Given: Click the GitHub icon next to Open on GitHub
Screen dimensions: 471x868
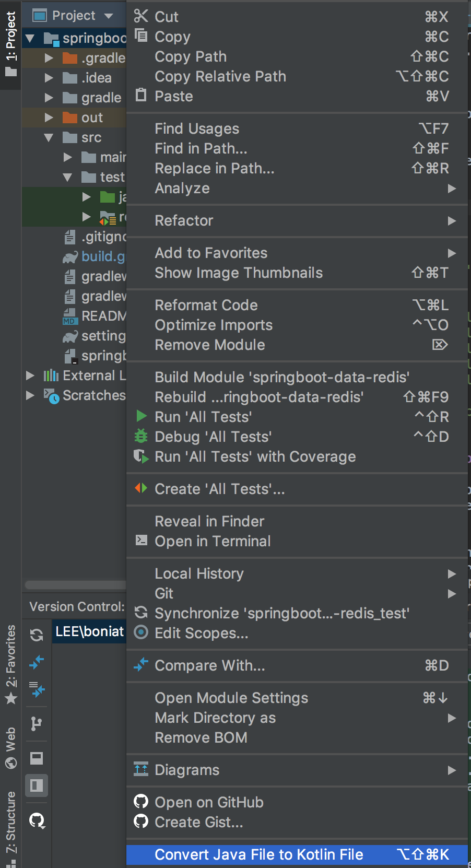Looking at the screenshot, I should pos(141,801).
